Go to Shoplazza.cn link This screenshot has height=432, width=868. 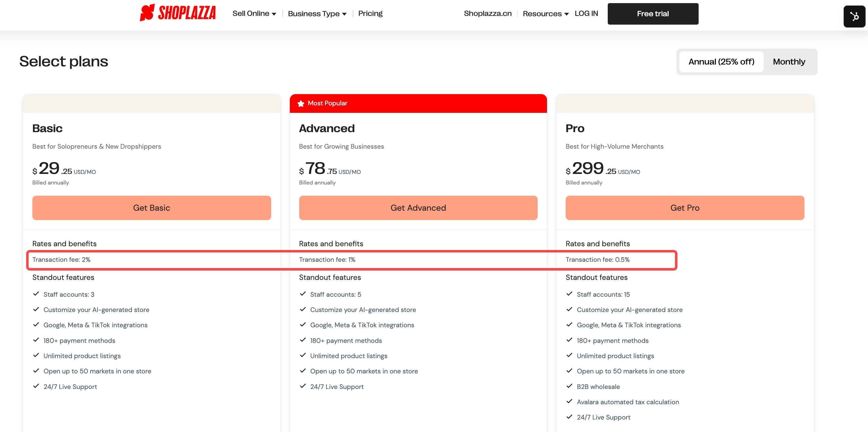pos(488,13)
